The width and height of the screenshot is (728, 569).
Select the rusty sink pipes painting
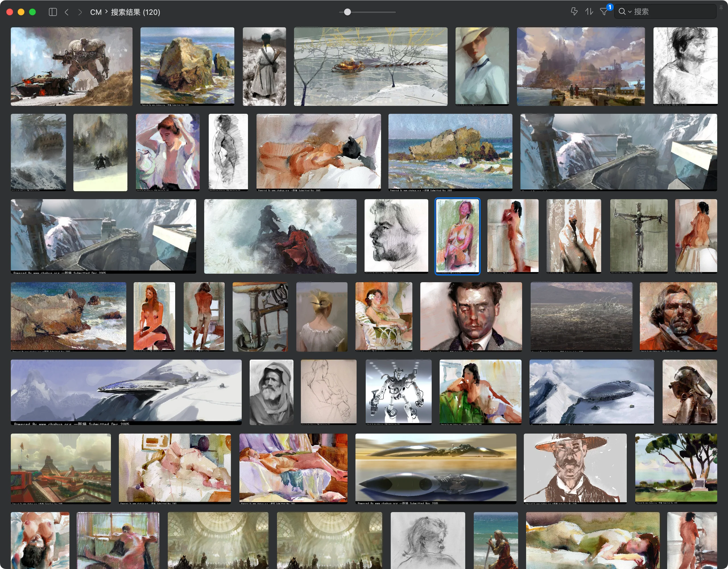(x=260, y=317)
